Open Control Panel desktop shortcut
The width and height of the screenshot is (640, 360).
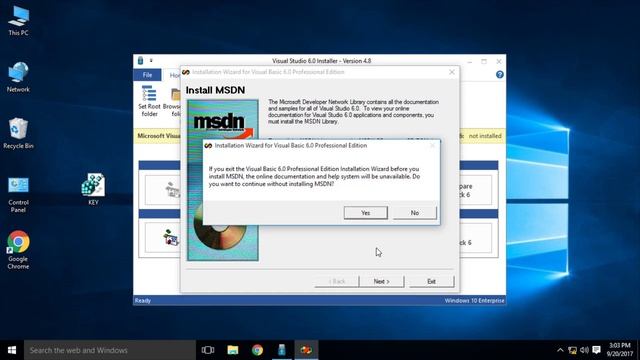(18, 195)
